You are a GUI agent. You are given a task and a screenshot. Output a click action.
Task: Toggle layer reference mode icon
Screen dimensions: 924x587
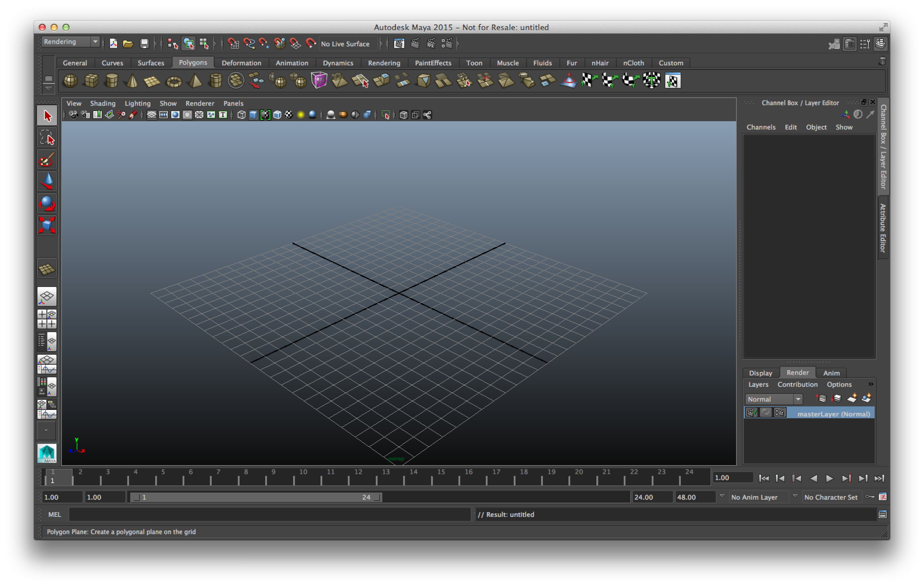pos(766,413)
